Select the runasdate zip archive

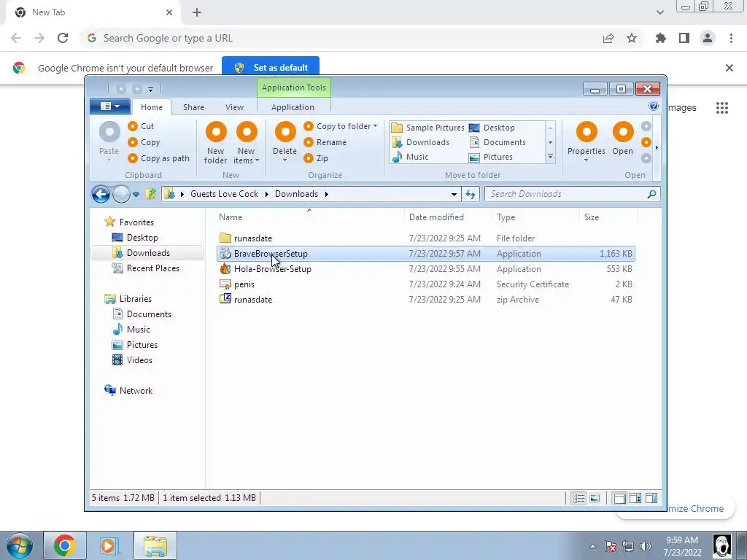tap(426, 300)
